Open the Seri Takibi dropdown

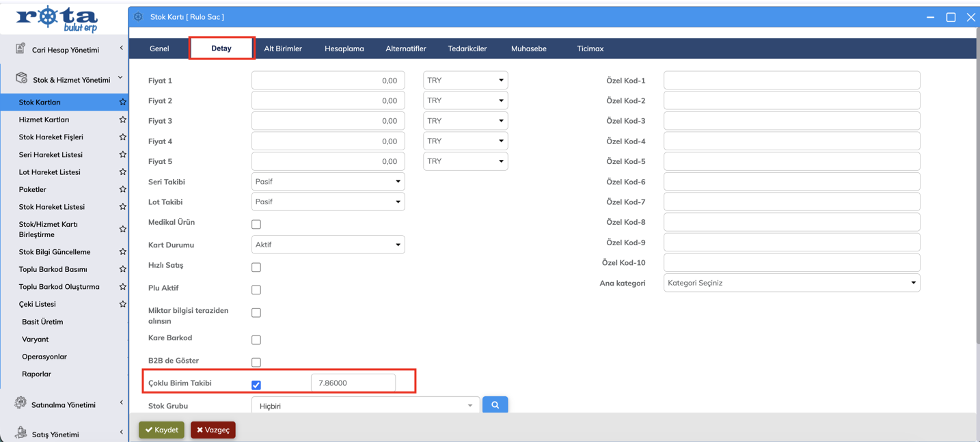pos(328,182)
